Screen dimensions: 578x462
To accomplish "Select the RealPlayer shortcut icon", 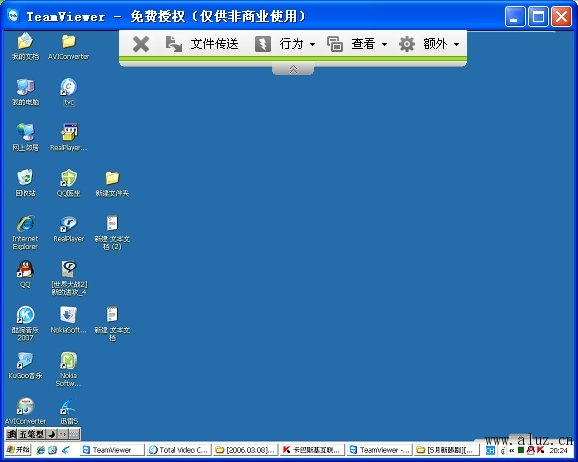I will [69, 229].
